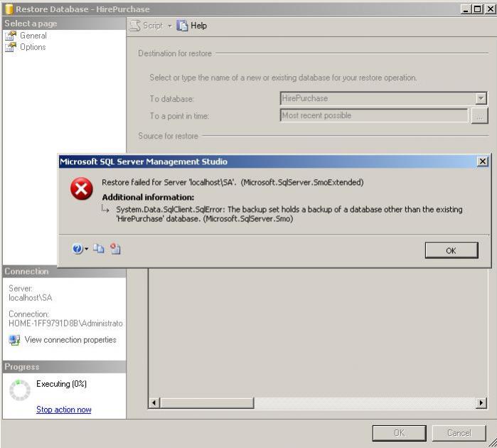This screenshot has height=448, width=497.
Task: Click the HOME-1FF9791D8B\Administrator connection text
Action: coord(65,324)
